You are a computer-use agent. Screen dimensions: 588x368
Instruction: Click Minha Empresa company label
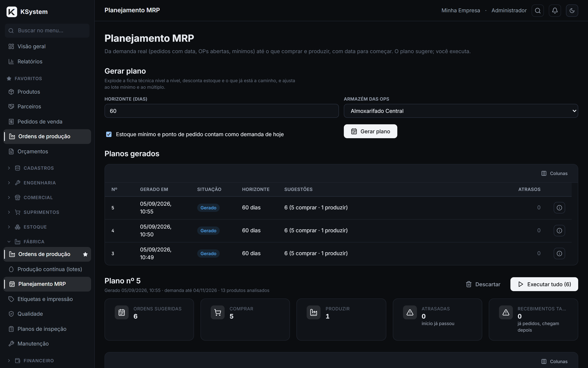461,10
